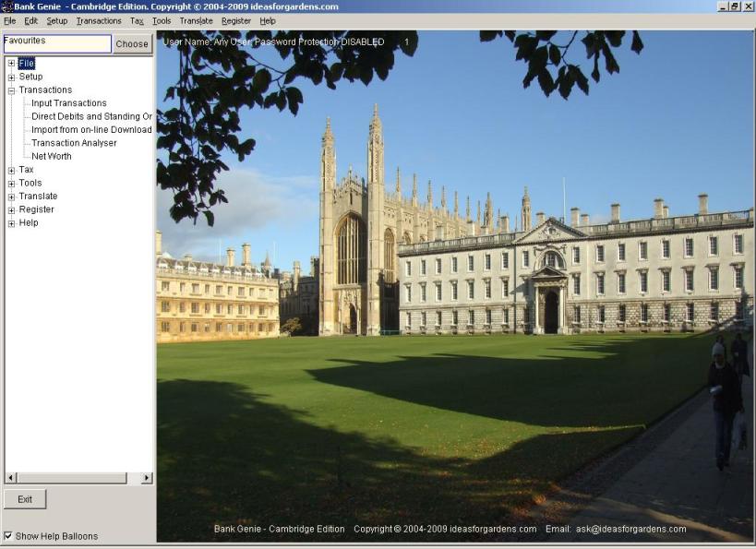The image size is (756, 549).
Task: Select the Tools tree item label
Action: tap(30, 183)
